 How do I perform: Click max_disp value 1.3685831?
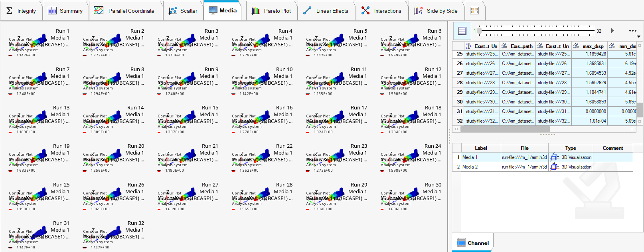coord(589,63)
